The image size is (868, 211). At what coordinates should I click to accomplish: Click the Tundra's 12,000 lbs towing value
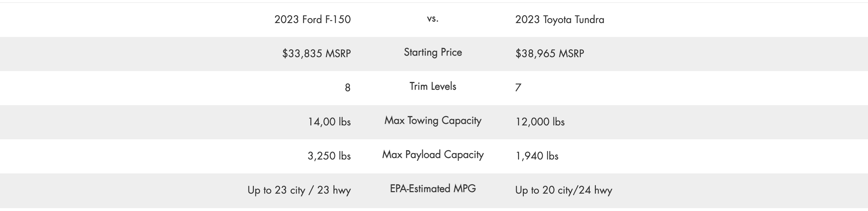tap(540, 122)
